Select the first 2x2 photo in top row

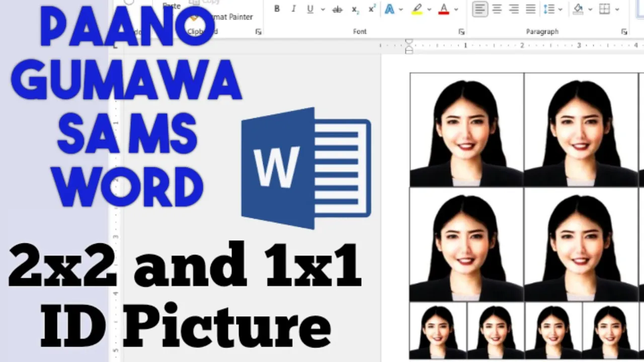pyautogui.click(x=467, y=130)
